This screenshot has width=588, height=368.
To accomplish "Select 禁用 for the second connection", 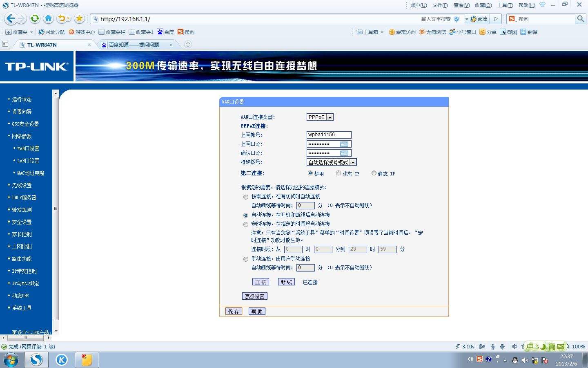I will click(310, 173).
